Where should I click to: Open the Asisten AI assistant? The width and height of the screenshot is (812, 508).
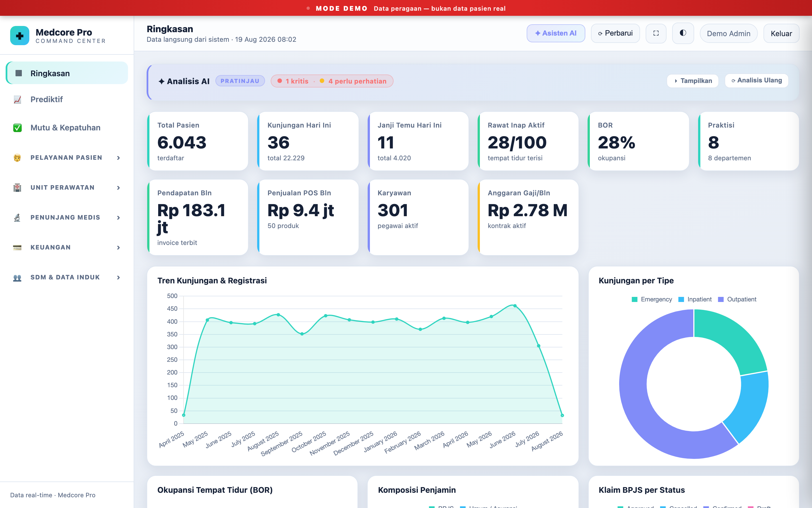(x=556, y=33)
